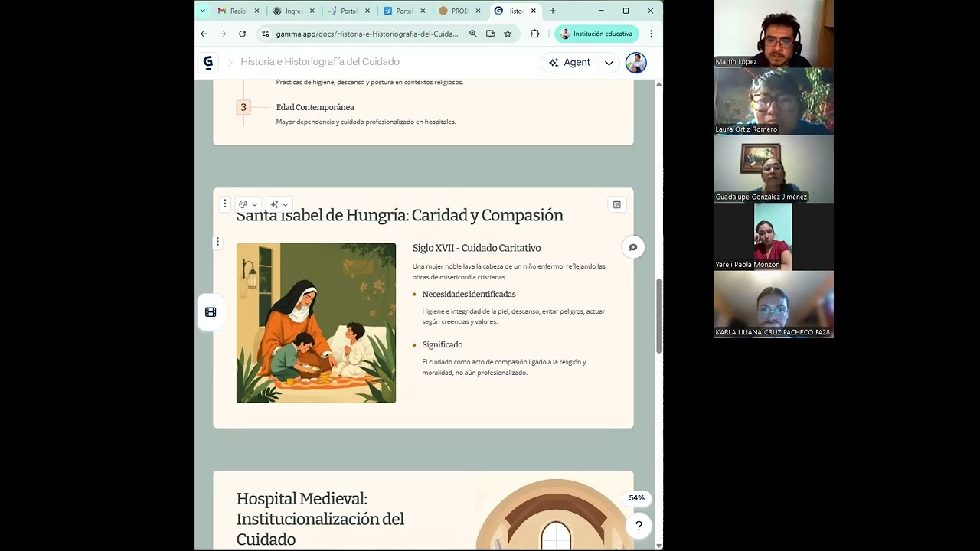Screen dimensions: 980x551
Task: Click the Edad Contemporánea timeline item
Action: [x=315, y=107]
